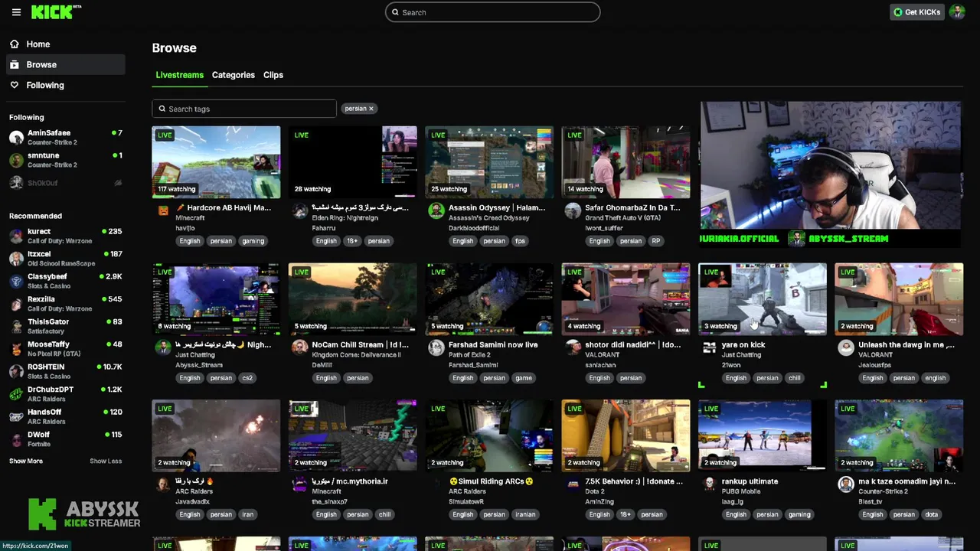Open ShOkOuf offline channel
Viewport: 980px width, 551px height.
click(x=65, y=183)
